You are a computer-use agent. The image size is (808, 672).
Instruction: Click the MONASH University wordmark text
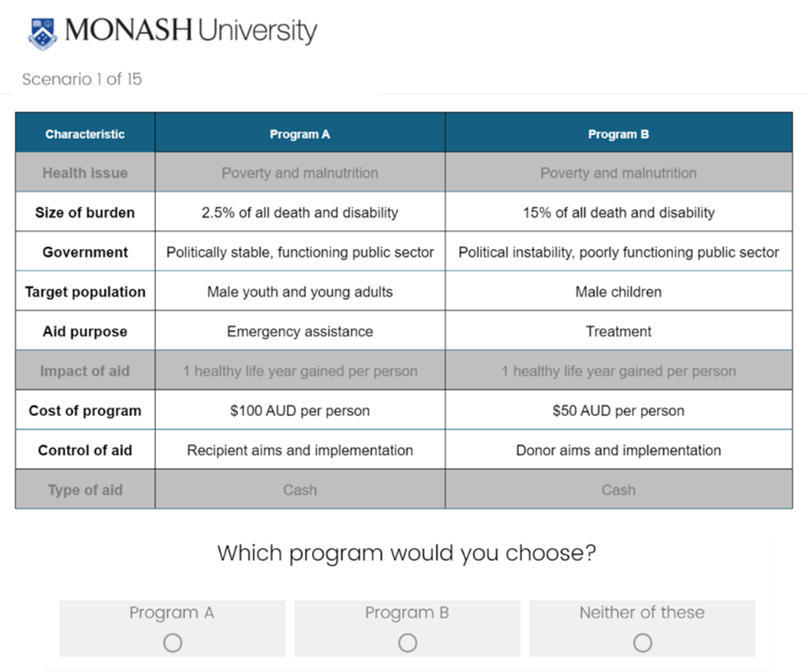[x=191, y=31]
